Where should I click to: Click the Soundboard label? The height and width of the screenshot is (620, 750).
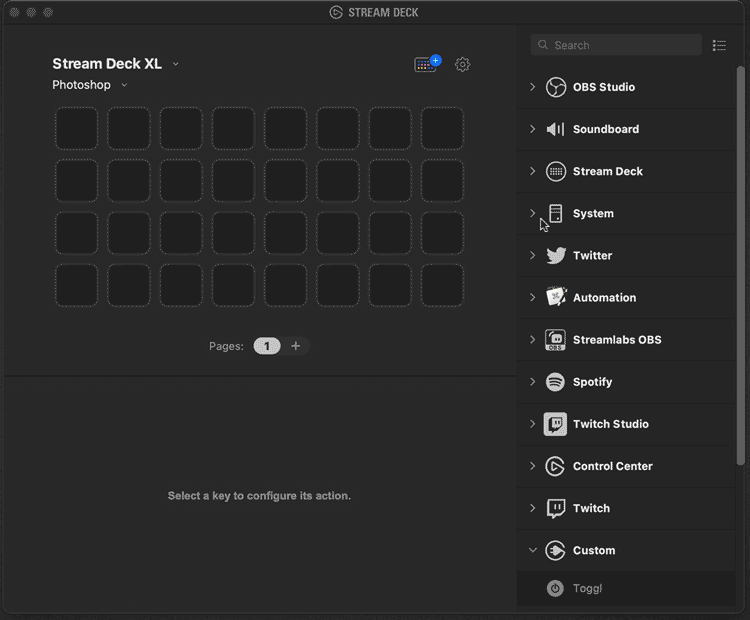606,129
